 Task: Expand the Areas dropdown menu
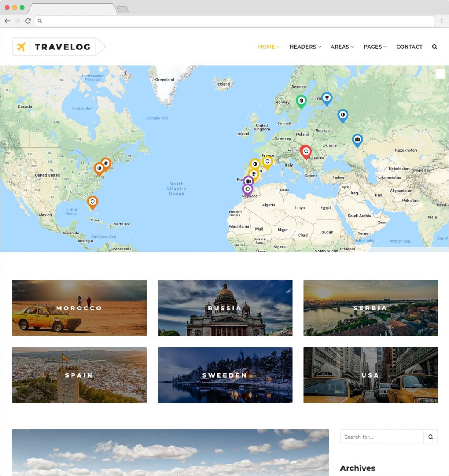[342, 47]
